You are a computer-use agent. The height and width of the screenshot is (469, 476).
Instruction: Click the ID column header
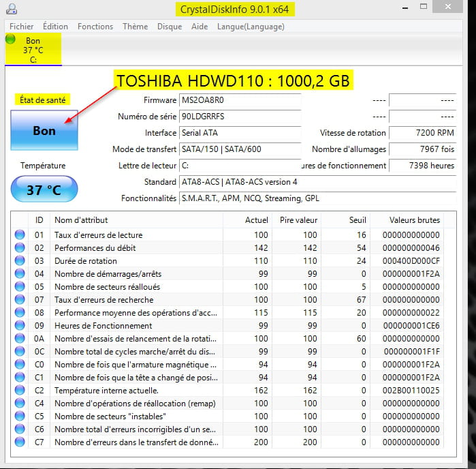click(39, 220)
